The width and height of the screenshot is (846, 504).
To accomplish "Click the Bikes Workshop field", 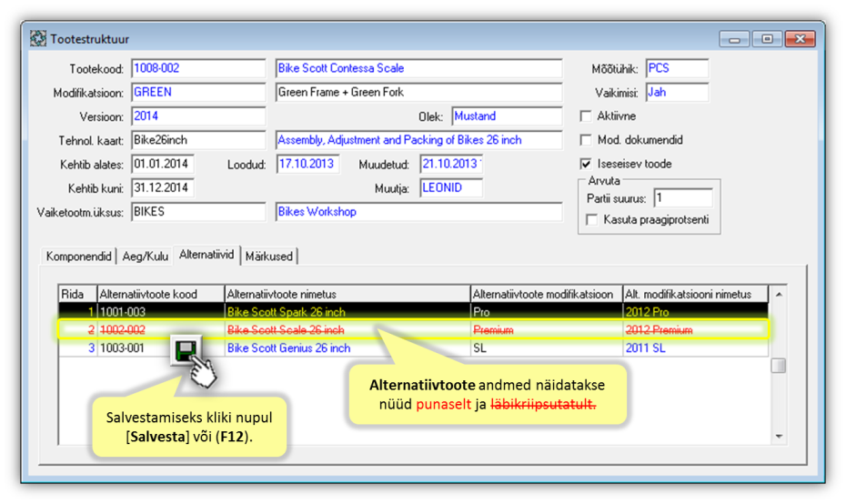I will coord(418,212).
